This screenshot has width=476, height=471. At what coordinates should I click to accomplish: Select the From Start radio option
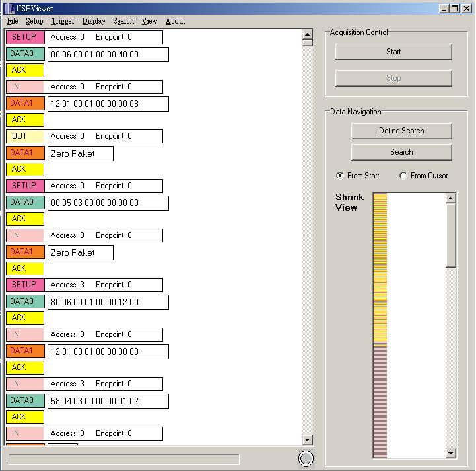(x=358, y=176)
